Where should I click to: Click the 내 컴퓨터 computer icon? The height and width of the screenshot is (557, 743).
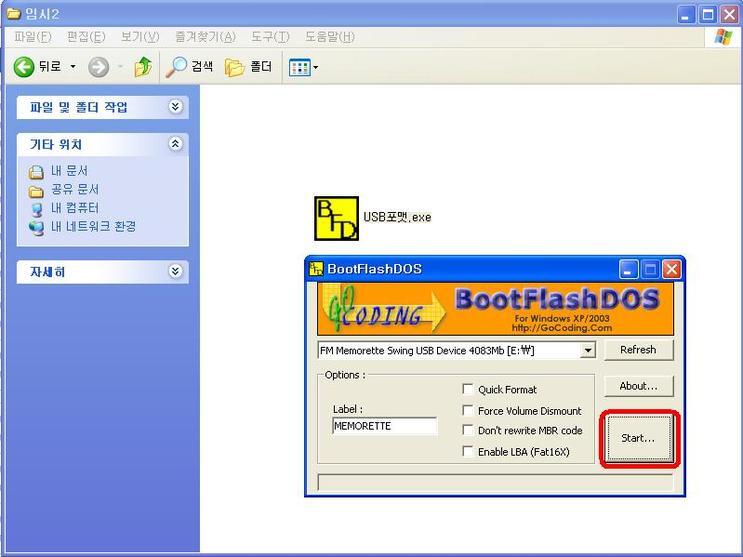pos(36,209)
